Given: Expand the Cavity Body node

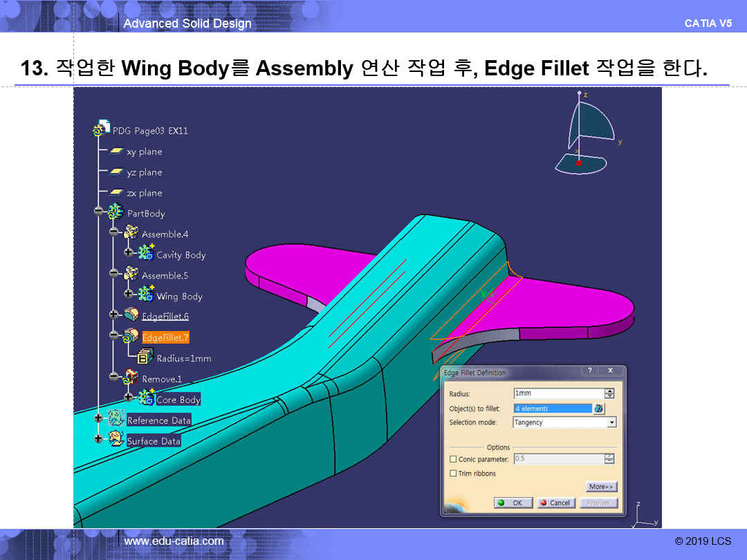Looking at the screenshot, I should pos(129,253).
